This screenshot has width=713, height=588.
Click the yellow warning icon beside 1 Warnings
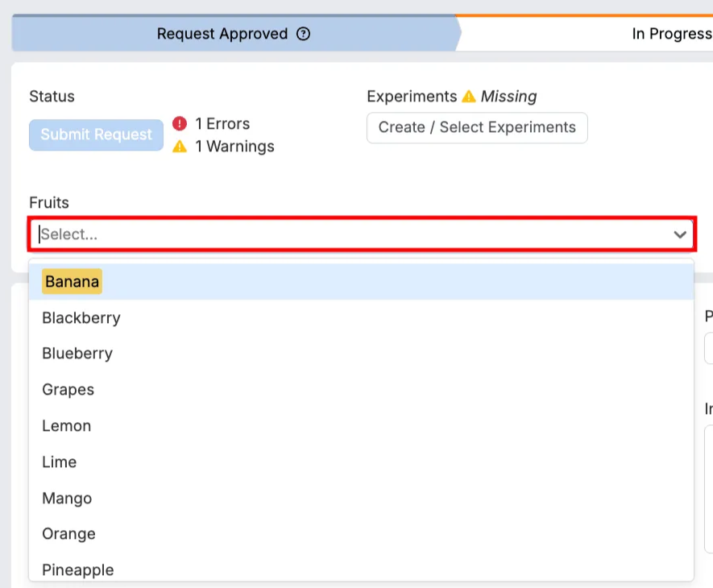pyautogui.click(x=180, y=147)
